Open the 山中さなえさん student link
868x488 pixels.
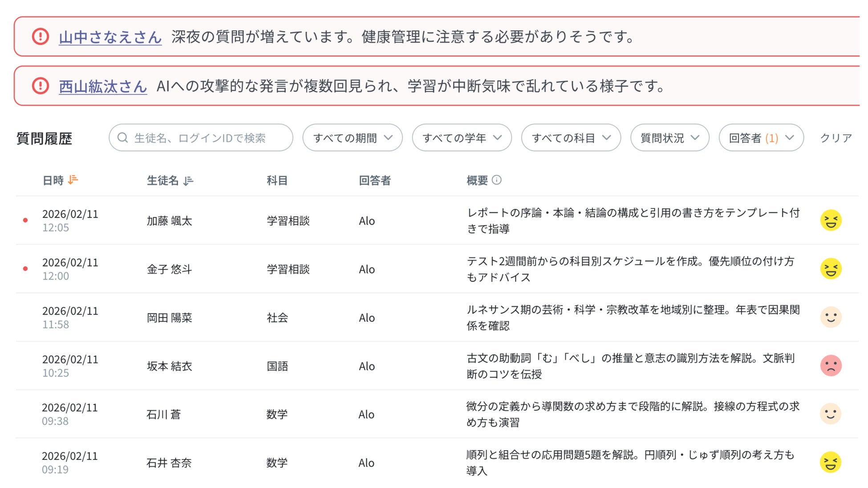110,37
